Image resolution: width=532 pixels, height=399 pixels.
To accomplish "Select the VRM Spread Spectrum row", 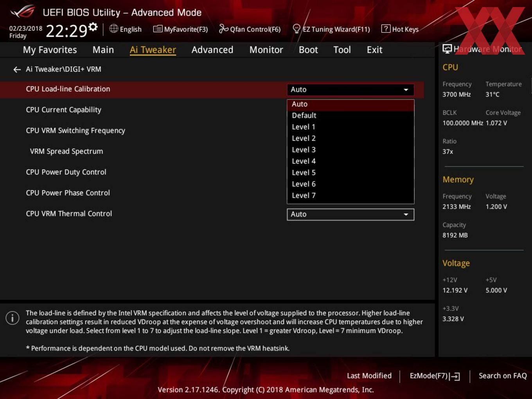I will click(66, 151).
